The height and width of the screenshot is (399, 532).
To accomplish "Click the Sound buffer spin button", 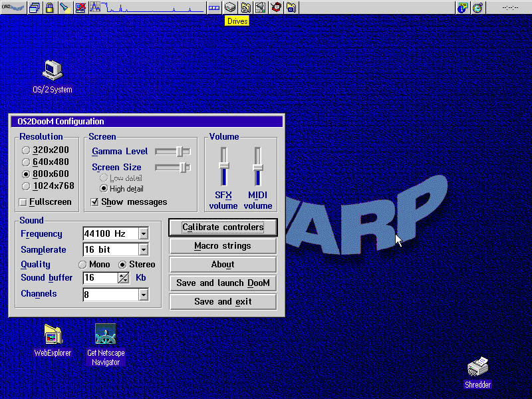I will 123,278.
